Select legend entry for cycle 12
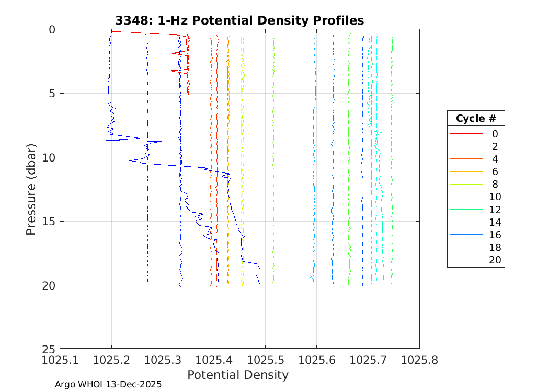 click(494, 210)
